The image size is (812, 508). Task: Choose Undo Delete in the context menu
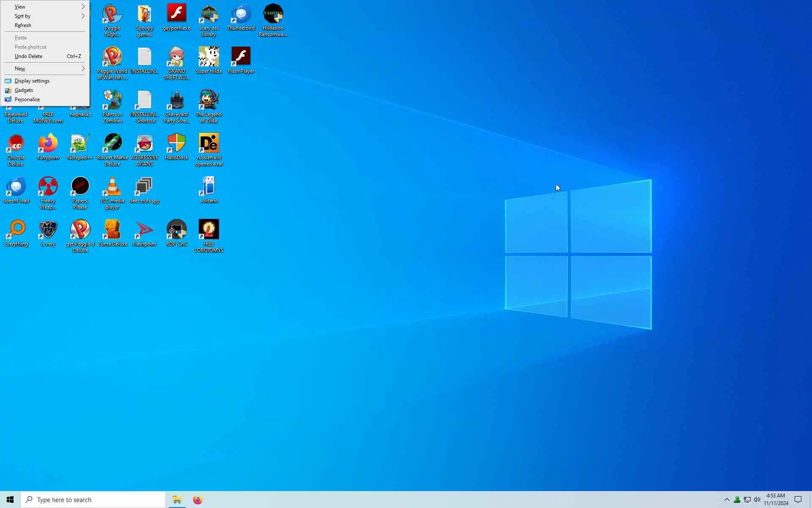29,56
